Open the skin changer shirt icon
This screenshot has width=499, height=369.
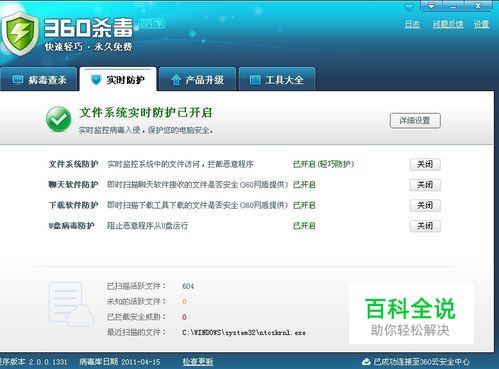click(x=409, y=6)
